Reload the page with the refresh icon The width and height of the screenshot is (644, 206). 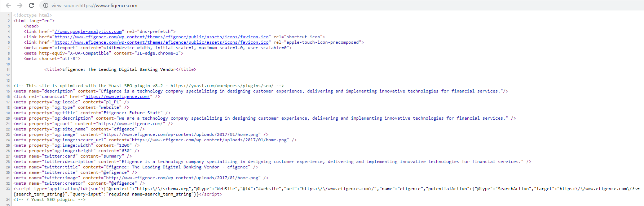coord(31,5)
